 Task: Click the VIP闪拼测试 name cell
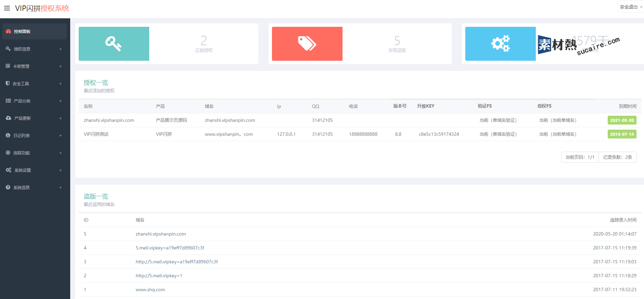click(96, 134)
